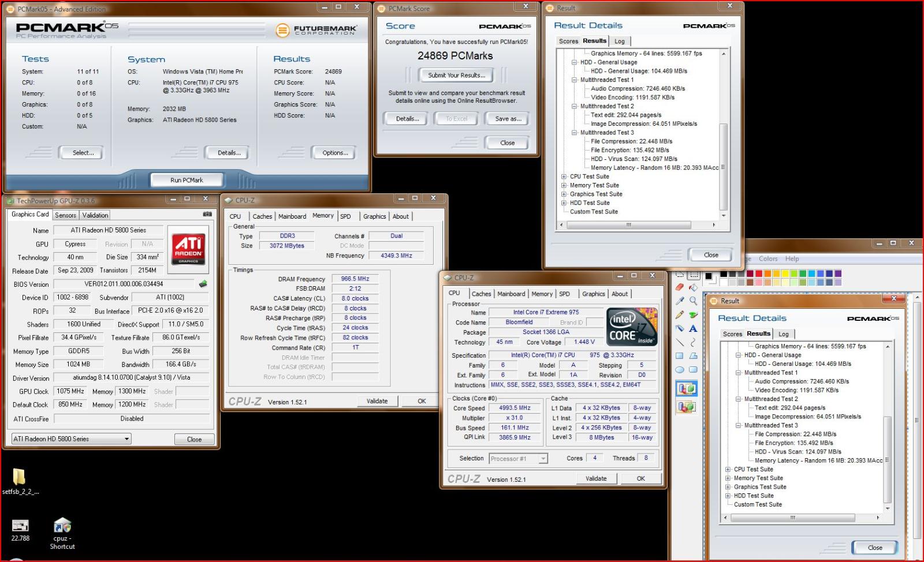
Task: Open the Log tab in Result Details
Action: pyautogui.click(x=620, y=41)
